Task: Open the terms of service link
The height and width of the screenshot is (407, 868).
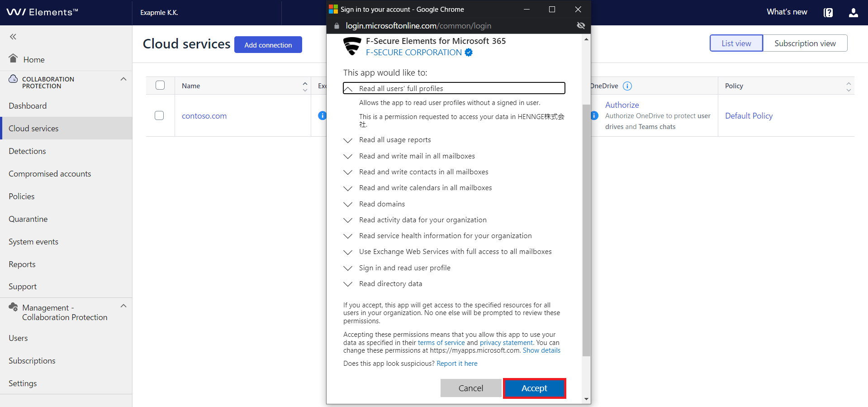Action: (x=441, y=343)
